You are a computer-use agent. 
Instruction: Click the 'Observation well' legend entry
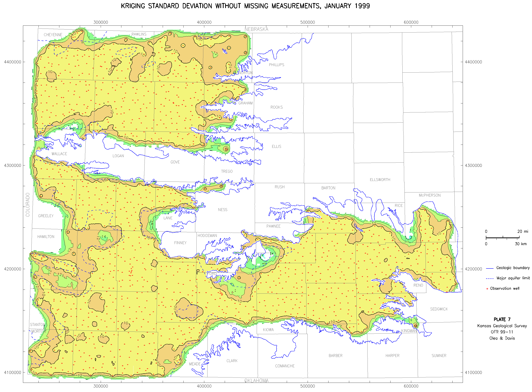tap(504, 288)
